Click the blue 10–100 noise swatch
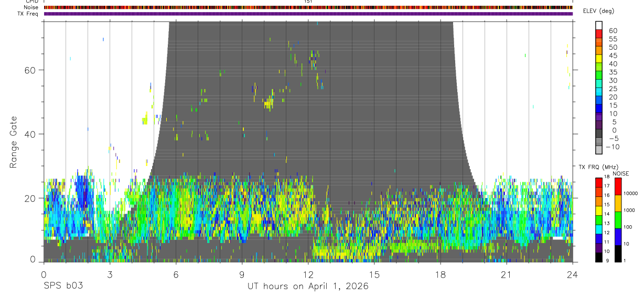The image size is (644, 297). [x=618, y=237]
